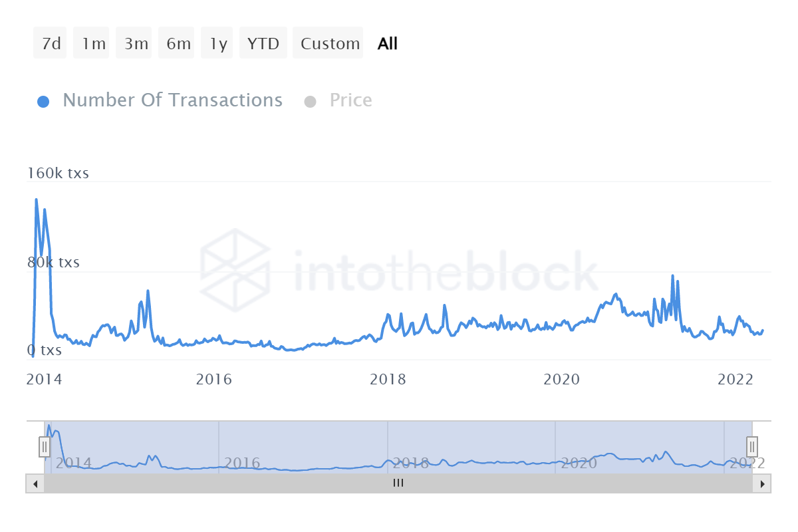The width and height of the screenshot is (798, 532).
Task: Select YTD time range
Action: (x=263, y=44)
